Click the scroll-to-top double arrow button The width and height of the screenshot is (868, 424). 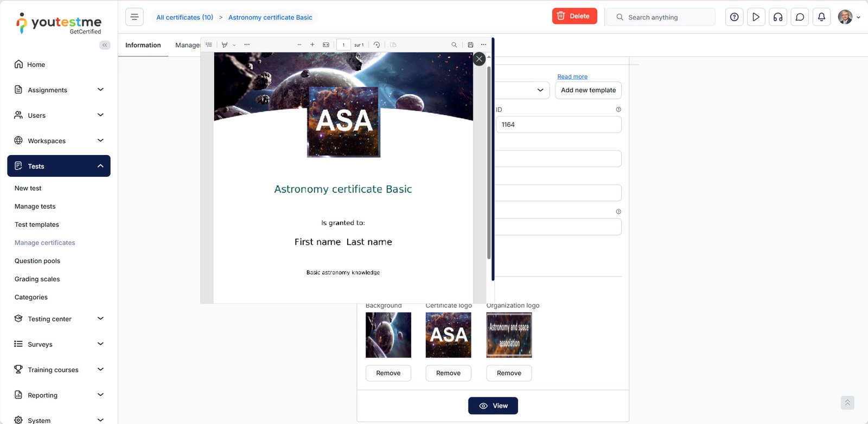click(847, 403)
